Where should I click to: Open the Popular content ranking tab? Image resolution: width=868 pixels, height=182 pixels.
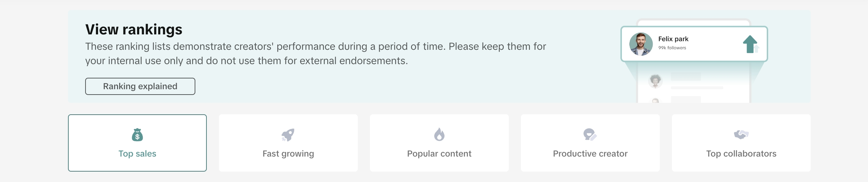(x=439, y=154)
